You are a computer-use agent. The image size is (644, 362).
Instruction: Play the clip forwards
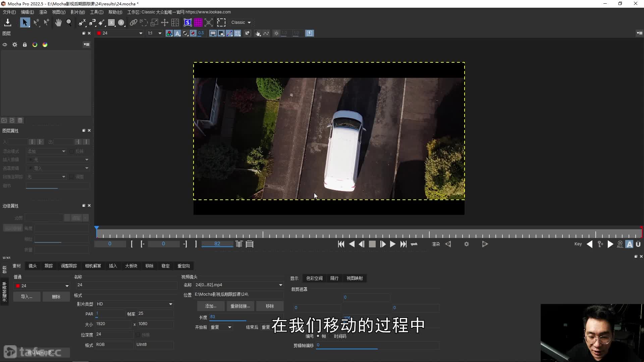(x=393, y=244)
